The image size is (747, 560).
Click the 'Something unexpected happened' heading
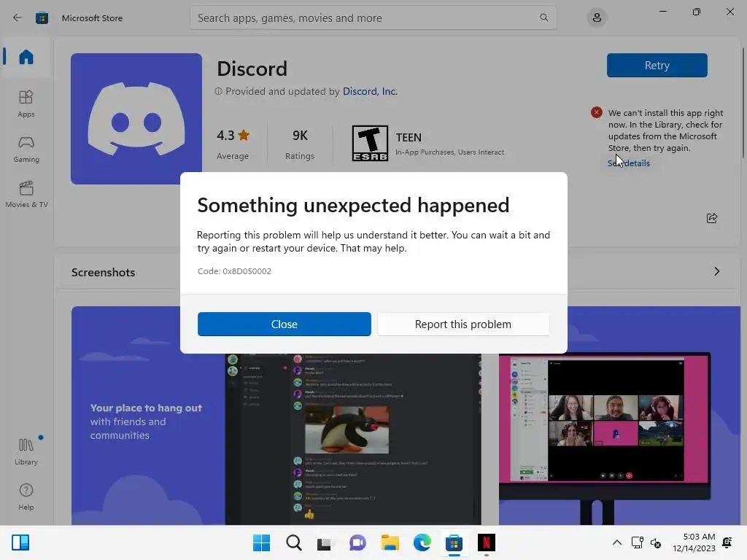(353, 205)
